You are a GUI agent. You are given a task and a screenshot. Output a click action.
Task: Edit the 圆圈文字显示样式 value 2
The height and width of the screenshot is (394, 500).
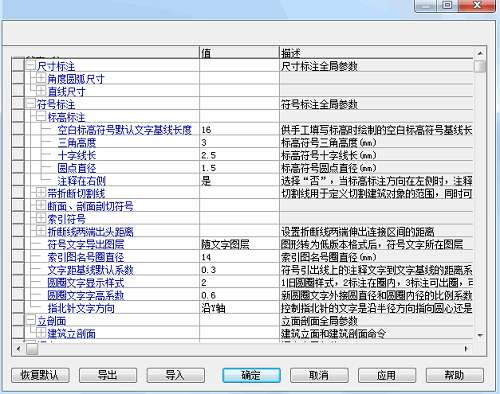[239, 283]
